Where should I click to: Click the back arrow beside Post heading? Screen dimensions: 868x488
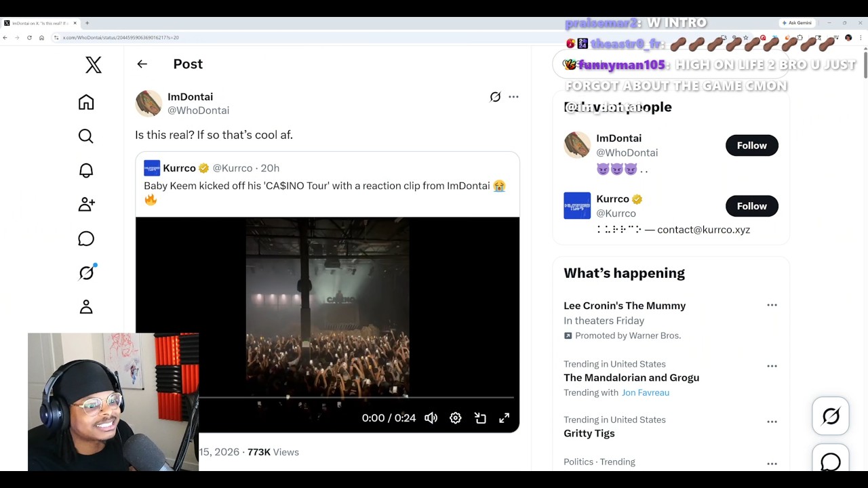[142, 64]
